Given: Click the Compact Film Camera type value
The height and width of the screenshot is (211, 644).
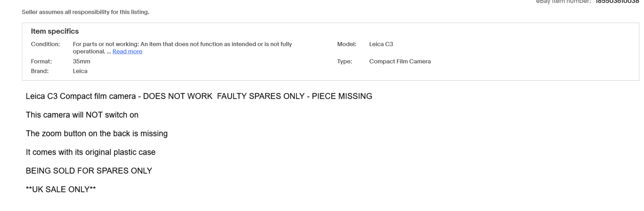Looking at the screenshot, I should pos(400,61).
